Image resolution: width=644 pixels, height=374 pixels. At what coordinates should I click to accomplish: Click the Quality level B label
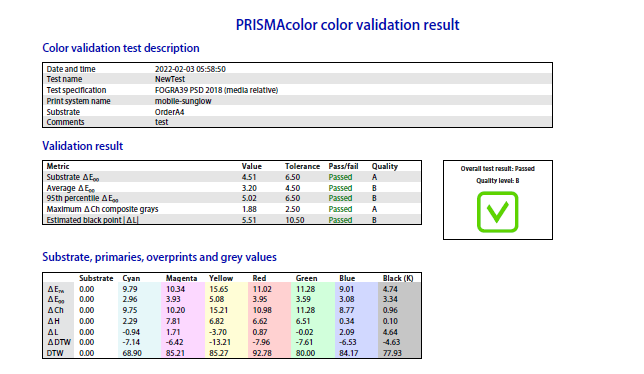click(x=497, y=181)
